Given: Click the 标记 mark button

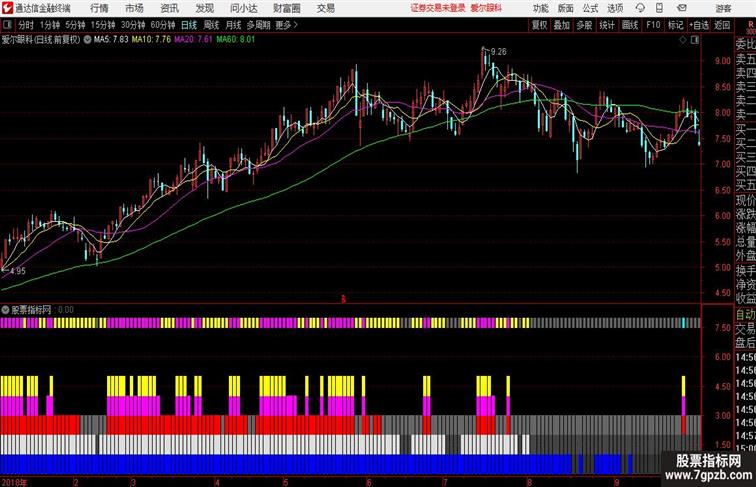Looking at the screenshot, I should coord(675,25).
